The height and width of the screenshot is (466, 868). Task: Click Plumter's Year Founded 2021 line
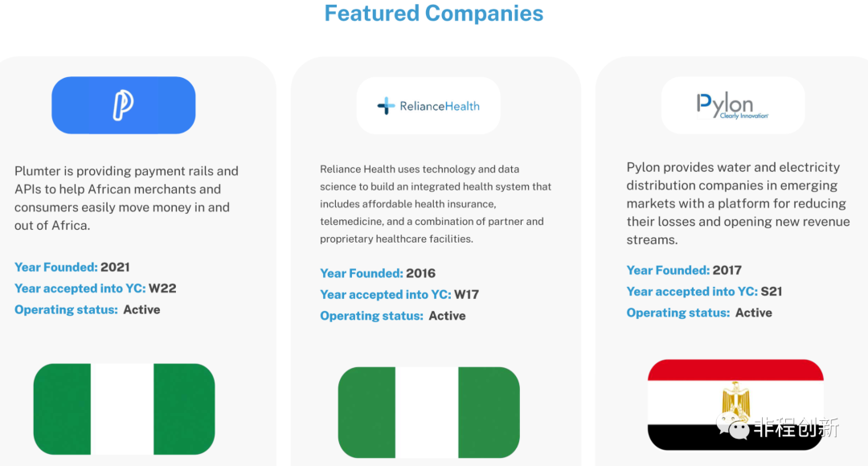click(72, 268)
